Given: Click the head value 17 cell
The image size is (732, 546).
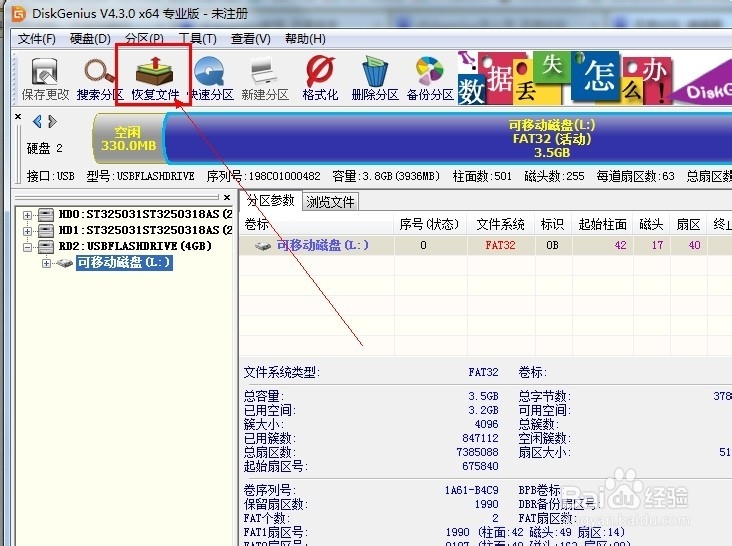Looking at the screenshot, I should tap(657, 245).
